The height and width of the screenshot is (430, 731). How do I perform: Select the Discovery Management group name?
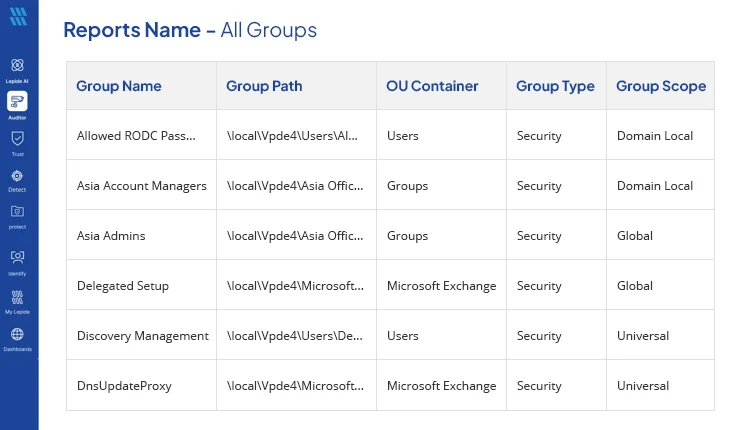click(143, 336)
